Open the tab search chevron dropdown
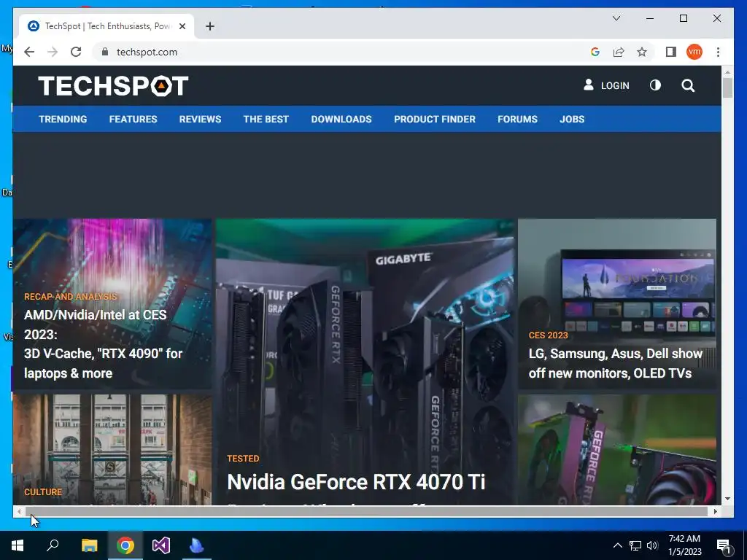Image resolution: width=747 pixels, height=560 pixels. pyautogui.click(x=616, y=18)
